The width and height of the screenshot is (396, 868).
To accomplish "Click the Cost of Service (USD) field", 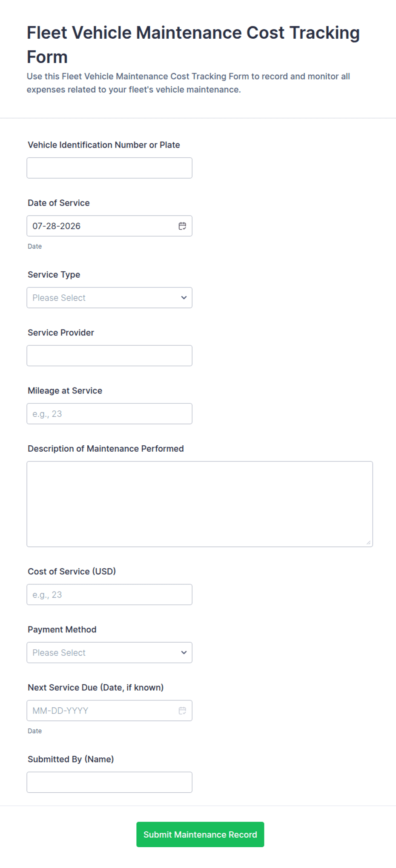I will [x=109, y=595].
